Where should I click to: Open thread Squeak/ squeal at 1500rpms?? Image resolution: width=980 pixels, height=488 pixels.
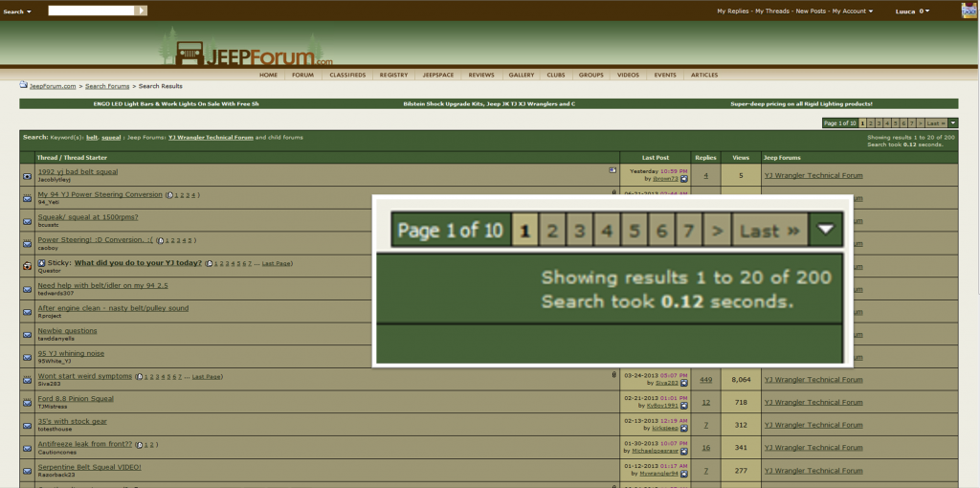click(x=88, y=217)
